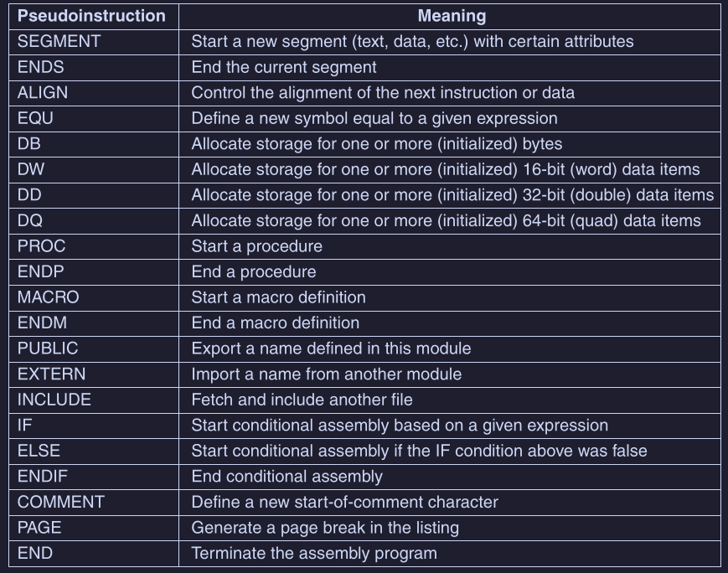Select the MACRO pseudoinstruction cell
Screen dimensions: 728x573
pos(48,297)
